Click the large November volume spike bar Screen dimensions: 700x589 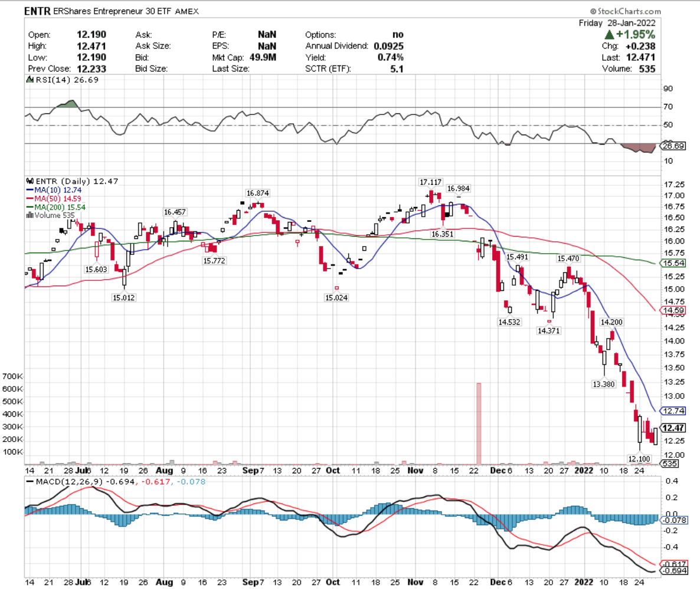click(479, 423)
